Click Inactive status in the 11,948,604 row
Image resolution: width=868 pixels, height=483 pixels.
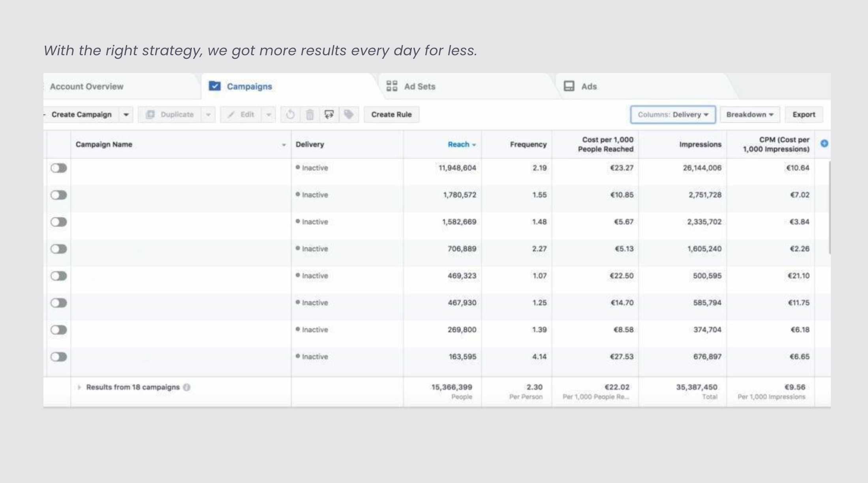point(312,168)
